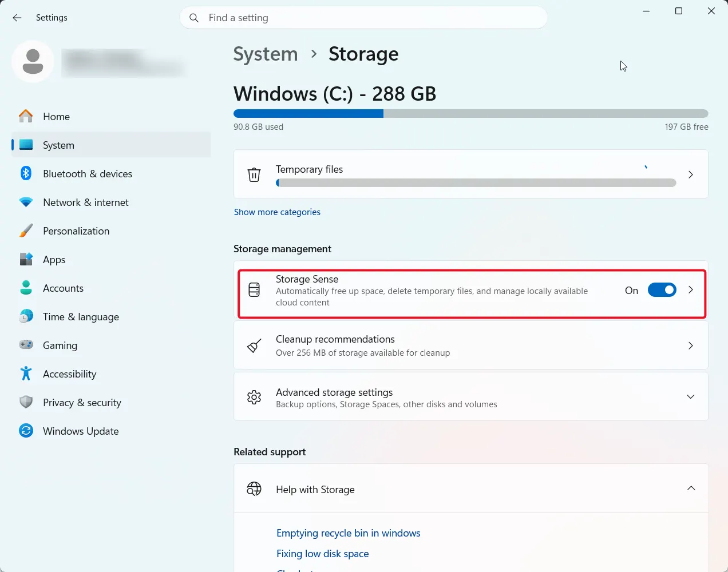Click the Accessibility figure icon
The width and height of the screenshot is (728, 572).
coord(26,374)
